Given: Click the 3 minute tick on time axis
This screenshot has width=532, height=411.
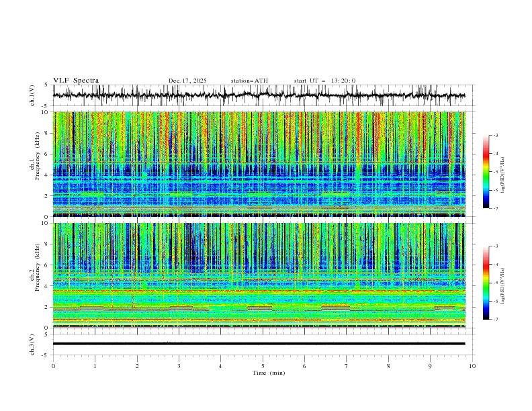Looking at the screenshot, I should 179,366.
